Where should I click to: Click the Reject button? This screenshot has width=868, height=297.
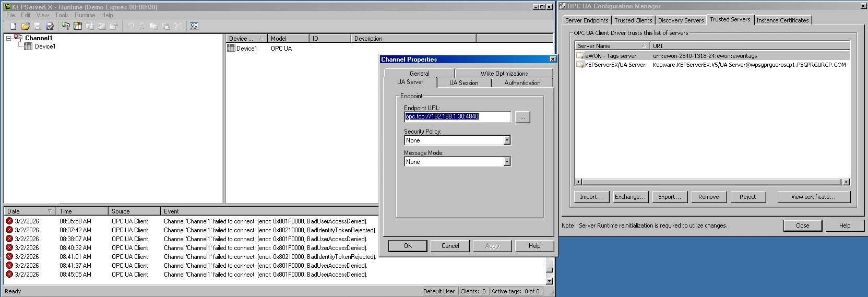click(747, 197)
